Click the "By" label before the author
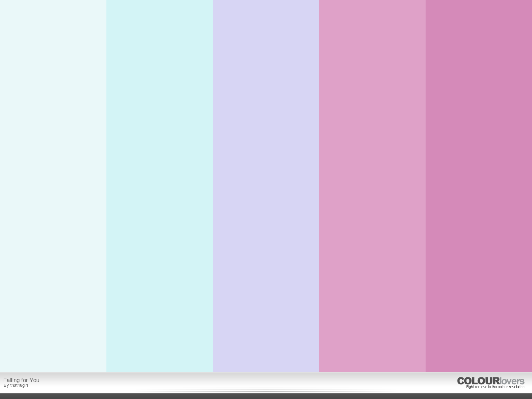Viewport: 532px width, 399px height. 6,385
